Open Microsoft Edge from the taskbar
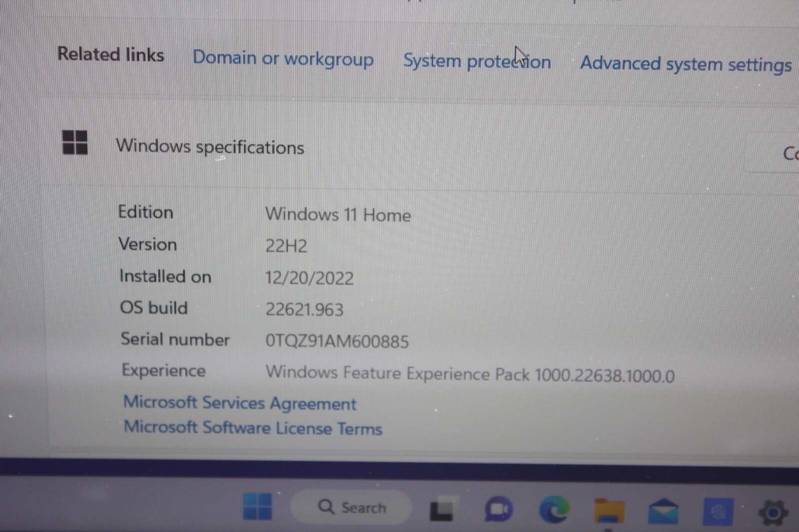 (x=554, y=510)
